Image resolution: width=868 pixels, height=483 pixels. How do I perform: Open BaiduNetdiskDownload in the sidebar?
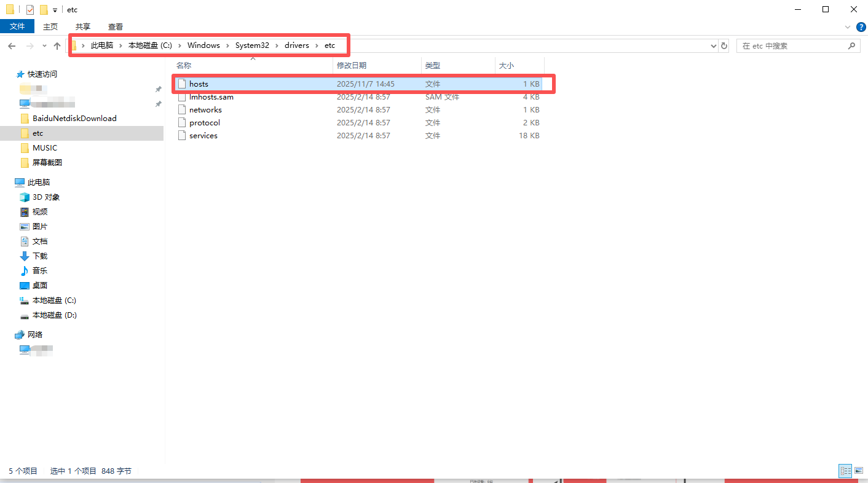(x=74, y=119)
